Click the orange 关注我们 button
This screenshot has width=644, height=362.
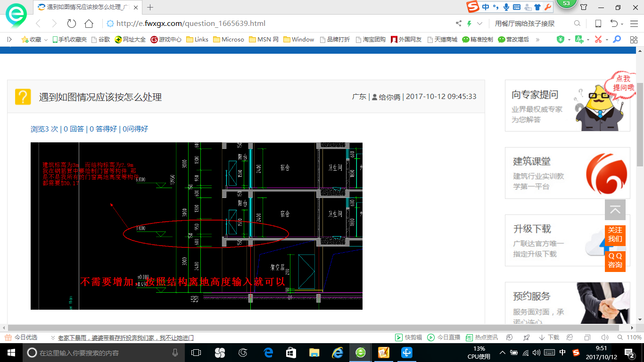coord(615,234)
